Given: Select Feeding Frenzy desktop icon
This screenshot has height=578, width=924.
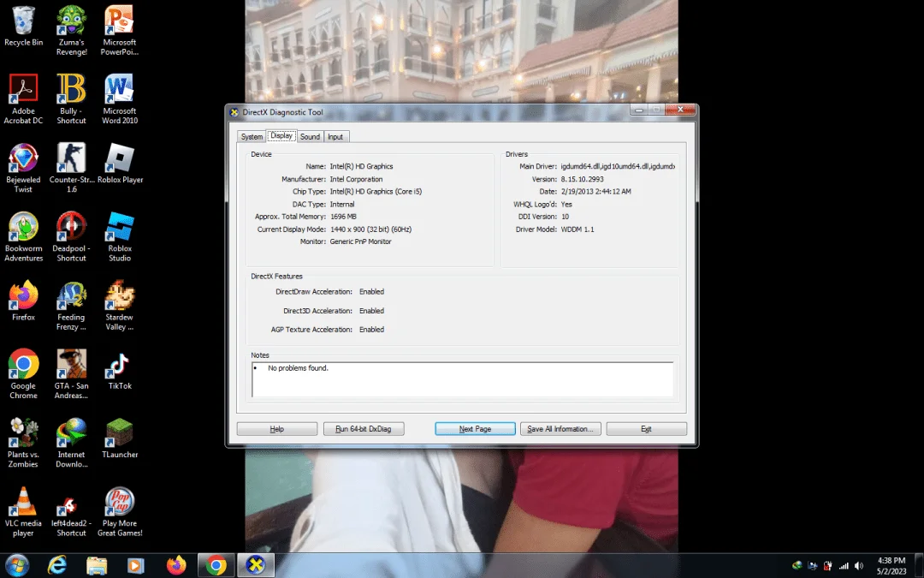Looking at the screenshot, I should click(x=71, y=306).
